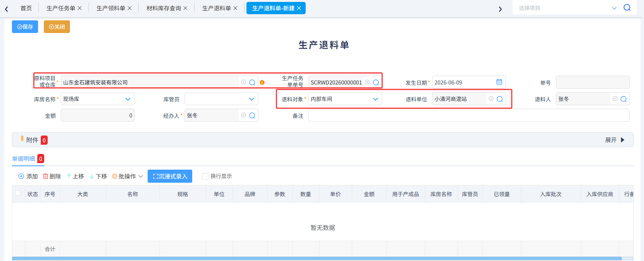Click the search icon in 原料项目或仓库 field
The height and width of the screenshot is (261, 644).
(252, 83)
